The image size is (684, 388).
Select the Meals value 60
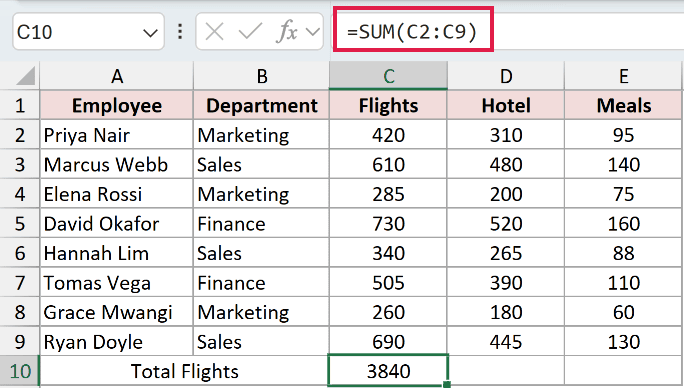pyautogui.click(x=624, y=312)
